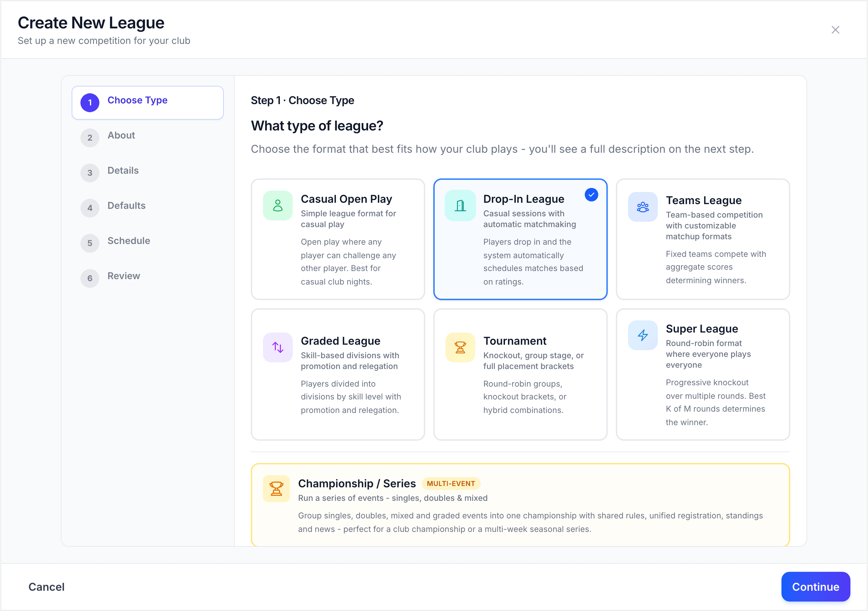
Task: Click the Continue button
Action: [816, 587]
